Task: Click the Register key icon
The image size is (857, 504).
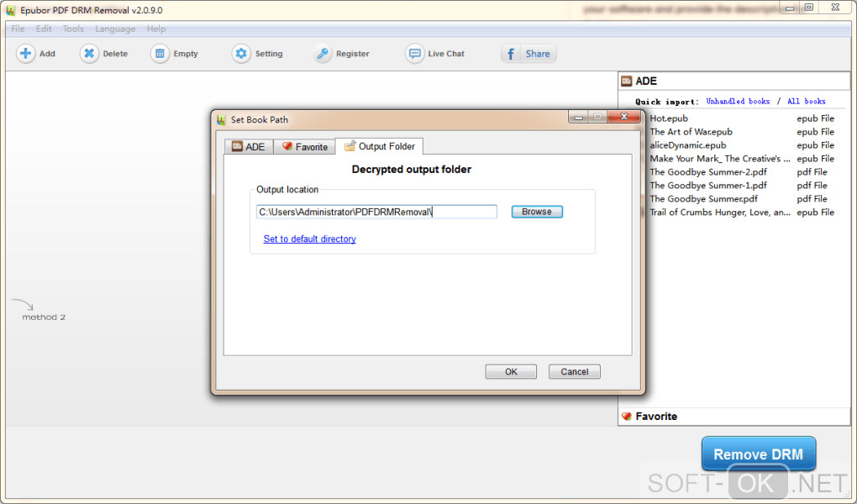Action: pos(323,54)
